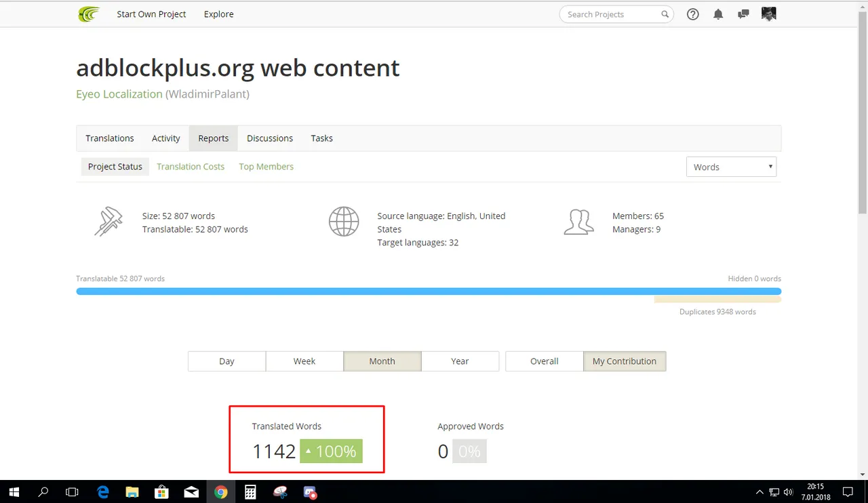The height and width of the screenshot is (503, 868).
Task: Open Eyeo Localization owner link
Action: click(119, 94)
